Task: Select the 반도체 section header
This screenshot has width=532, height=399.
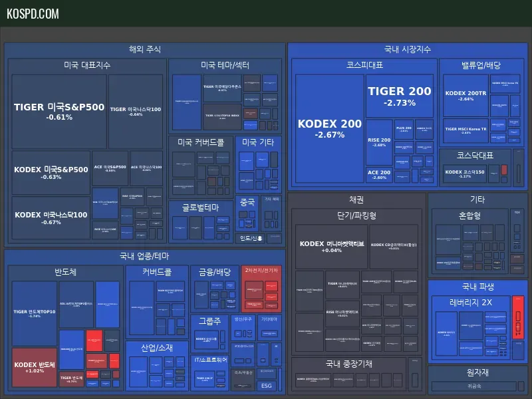Action: 65,272
